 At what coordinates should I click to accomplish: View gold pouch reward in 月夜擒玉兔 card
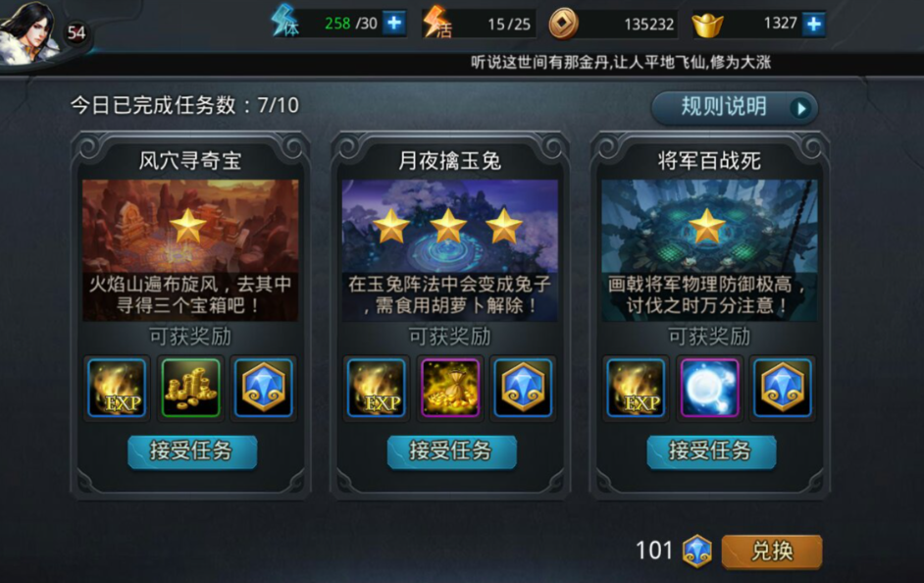click(x=450, y=389)
